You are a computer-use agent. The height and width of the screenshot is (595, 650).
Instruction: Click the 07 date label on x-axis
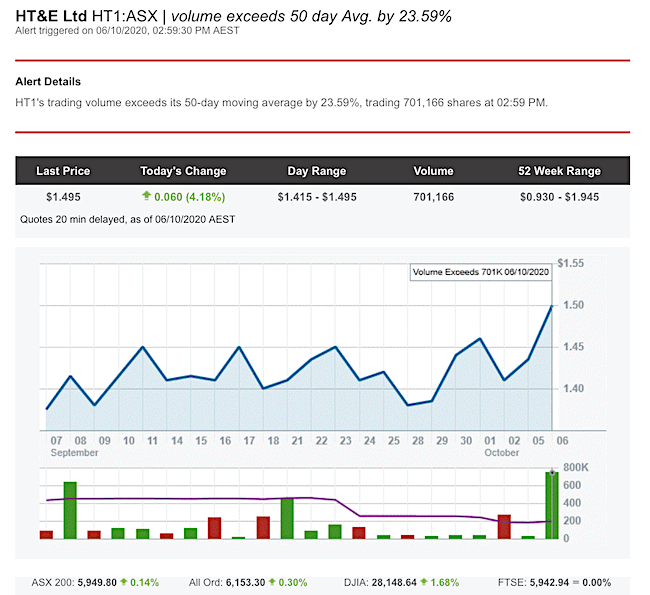pyautogui.click(x=56, y=441)
